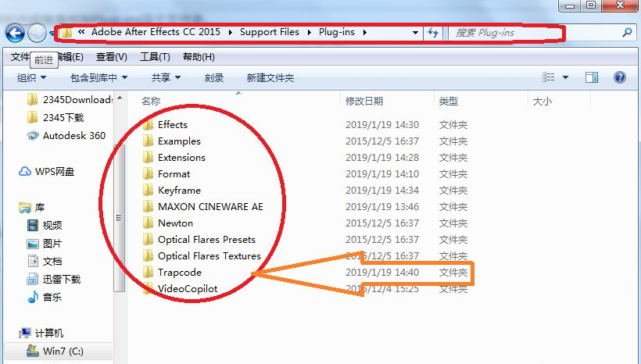Select the Trapcode folder icon
Viewport: 641px width, 364px height.
148,272
